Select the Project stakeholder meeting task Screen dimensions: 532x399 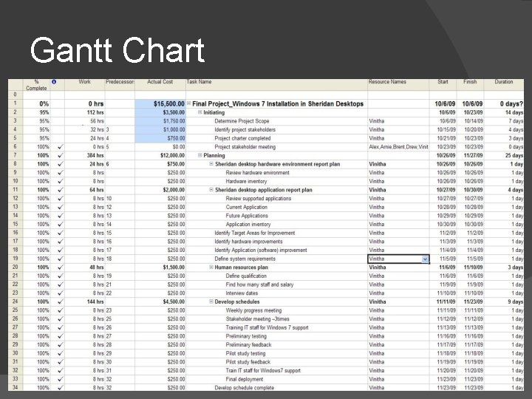[245, 147]
